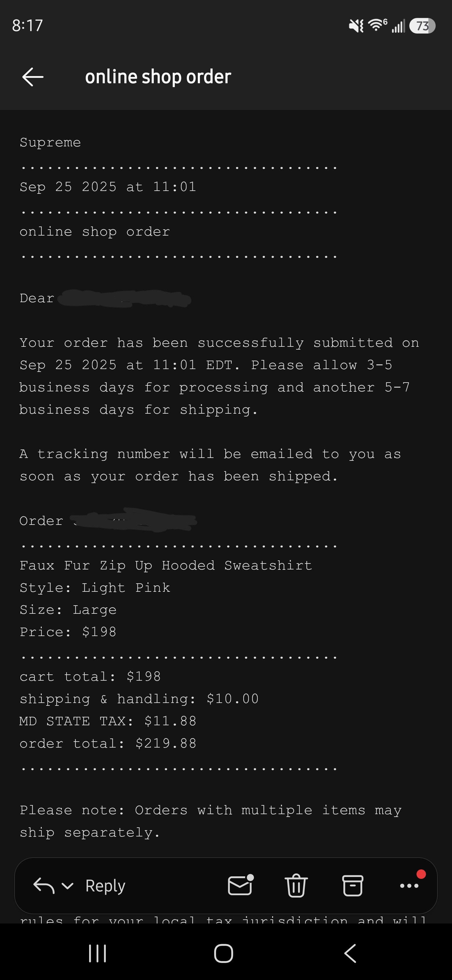The width and height of the screenshot is (452, 980).
Task: Tap the Reply button label
Action: pyautogui.click(x=105, y=886)
